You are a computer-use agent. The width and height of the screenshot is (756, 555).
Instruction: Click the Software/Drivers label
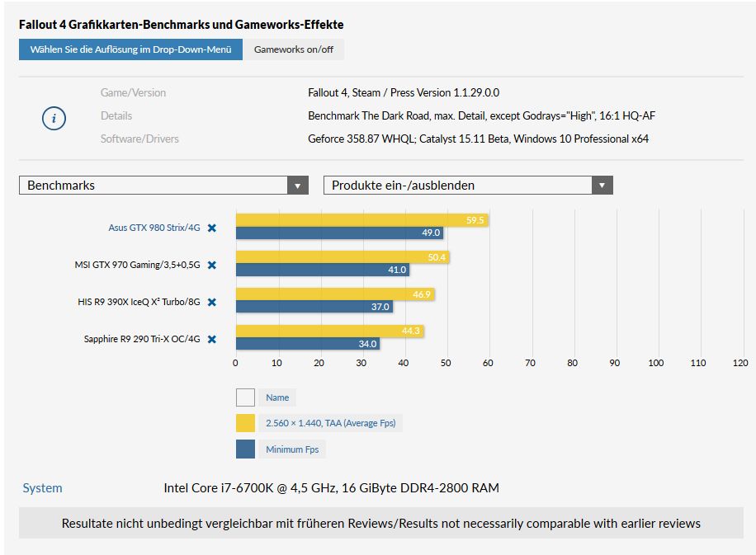click(139, 139)
